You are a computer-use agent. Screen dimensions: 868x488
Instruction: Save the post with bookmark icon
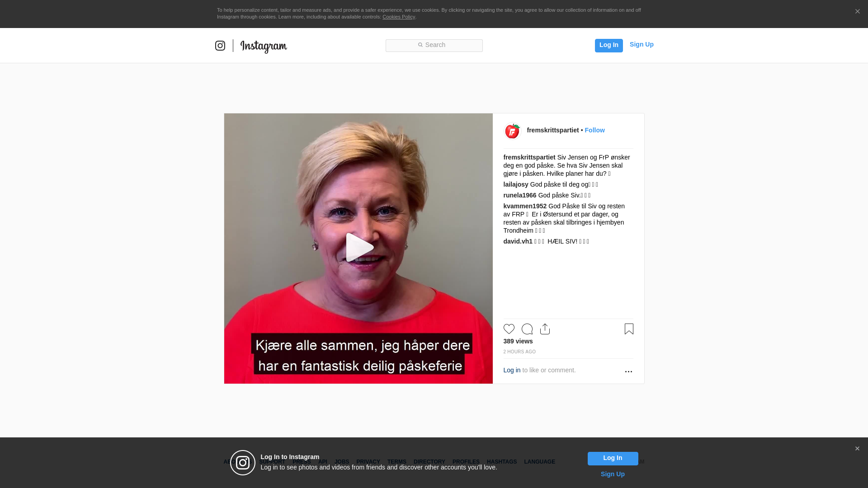[629, 329]
